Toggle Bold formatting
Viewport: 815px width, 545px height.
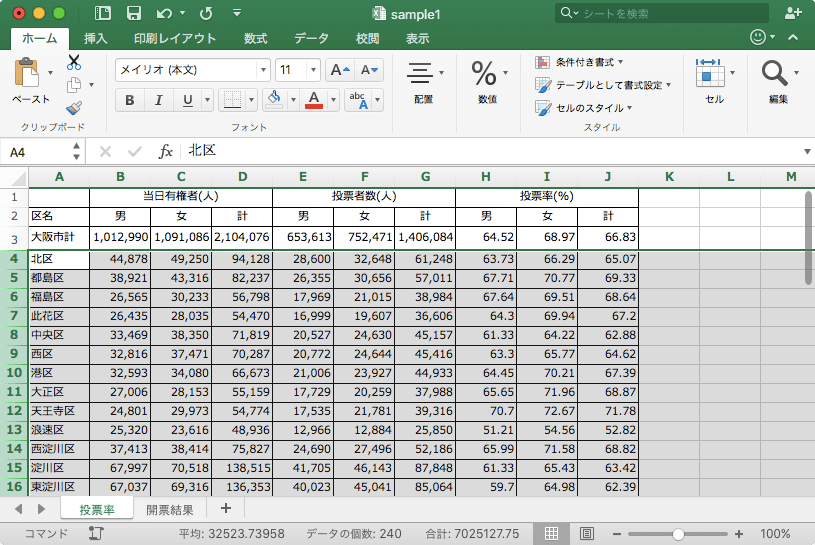pos(130,100)
